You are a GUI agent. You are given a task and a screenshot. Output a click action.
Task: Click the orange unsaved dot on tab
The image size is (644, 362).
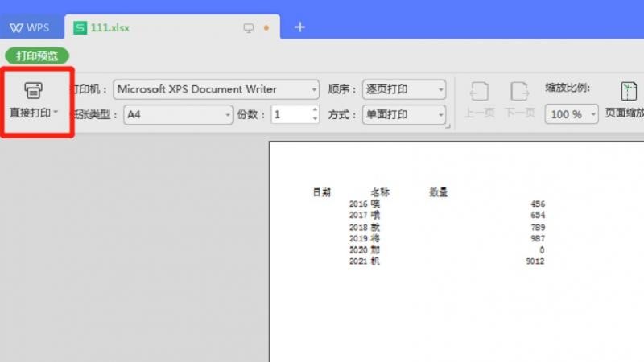pyautogui.click(x=266, y=28)
